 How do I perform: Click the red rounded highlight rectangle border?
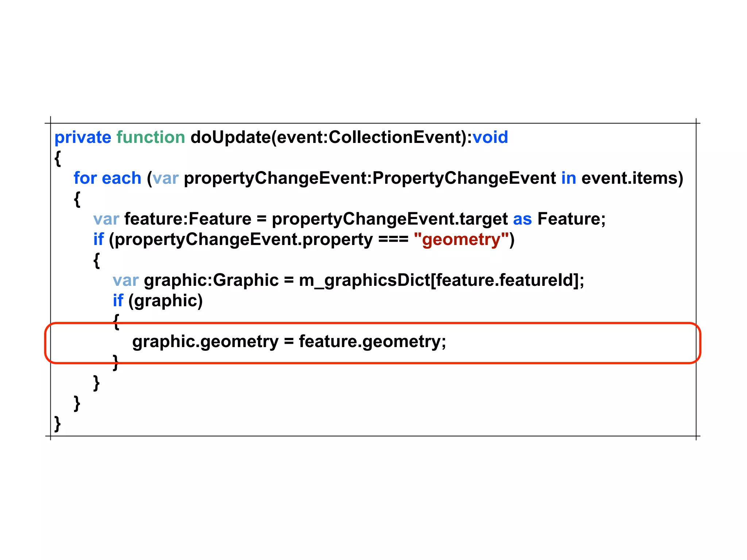tap(365, 323)
